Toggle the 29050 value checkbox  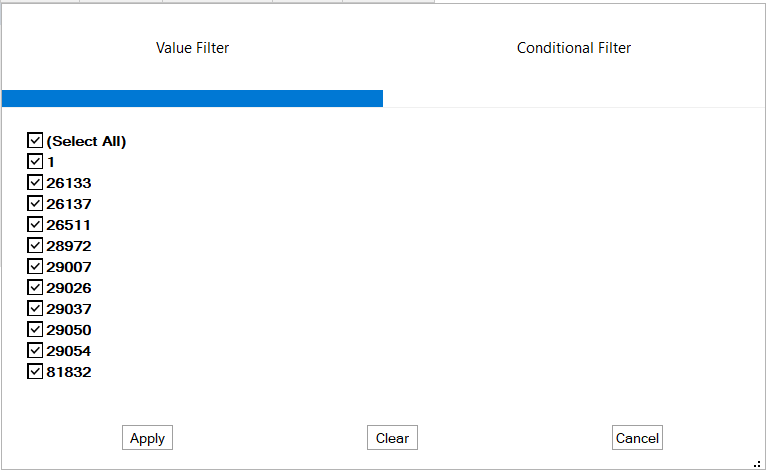click(35, 330)
